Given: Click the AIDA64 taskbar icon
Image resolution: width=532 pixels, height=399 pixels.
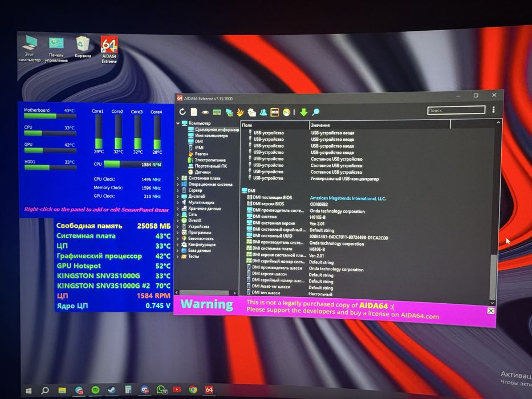Looking at the screenshot, I should pyautogui.click(x=209, y=389).
